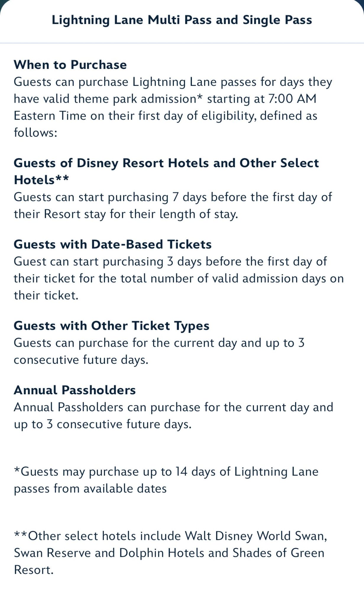Click the double asterisk after Hotels heading
Screen dimensions: 364x592
coord(62,179)
